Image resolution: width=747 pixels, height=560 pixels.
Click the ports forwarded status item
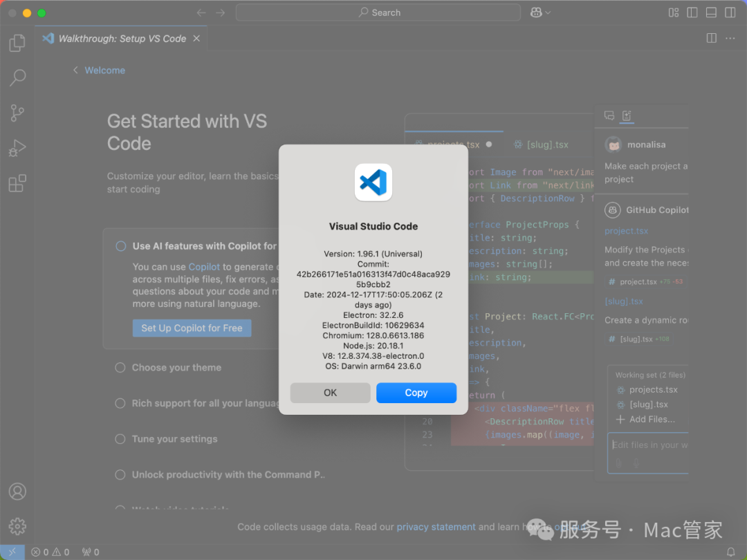coord(91,552)
